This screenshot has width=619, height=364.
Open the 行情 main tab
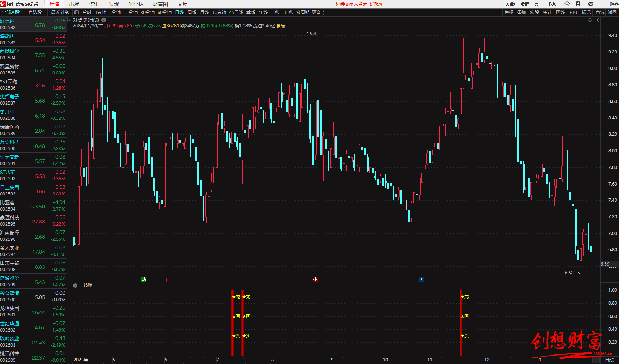click(54, 4)
